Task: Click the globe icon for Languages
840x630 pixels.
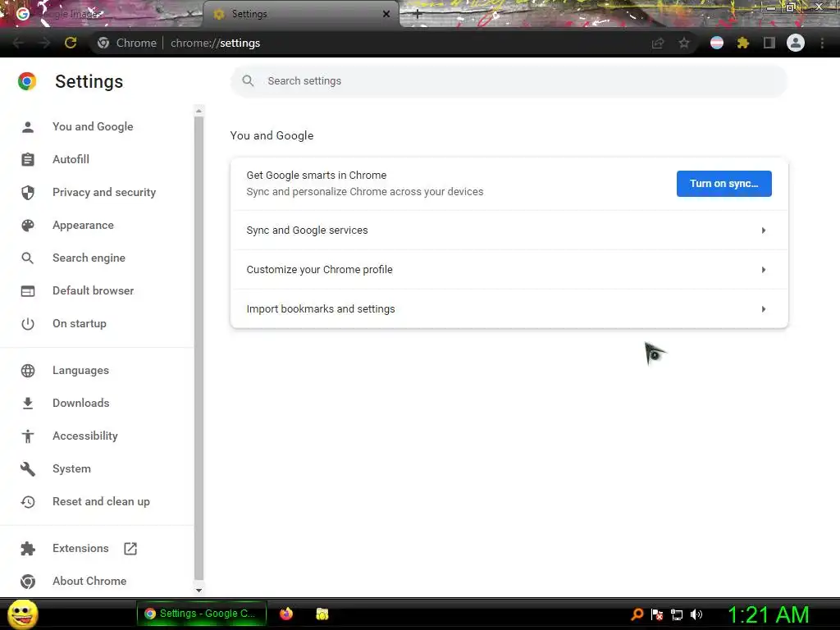Action: 28,371
